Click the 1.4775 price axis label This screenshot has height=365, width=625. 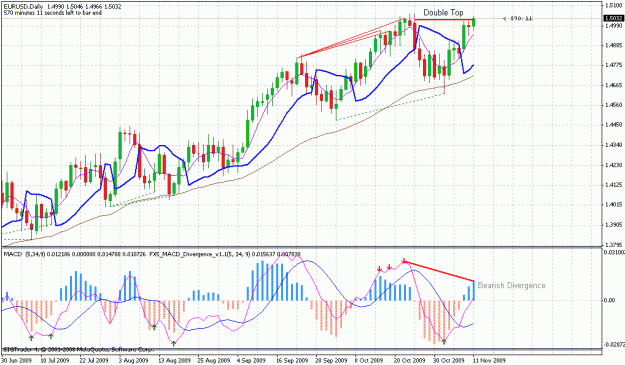click(x=613, y=65)
